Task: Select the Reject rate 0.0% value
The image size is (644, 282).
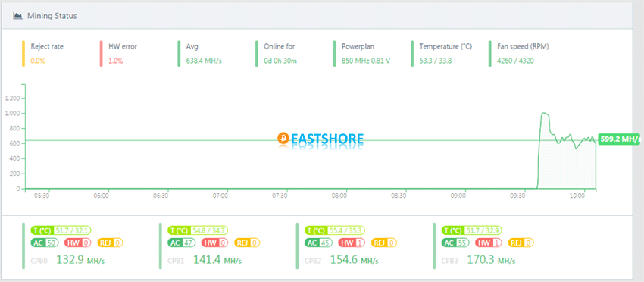Action: tap(38, 61)
